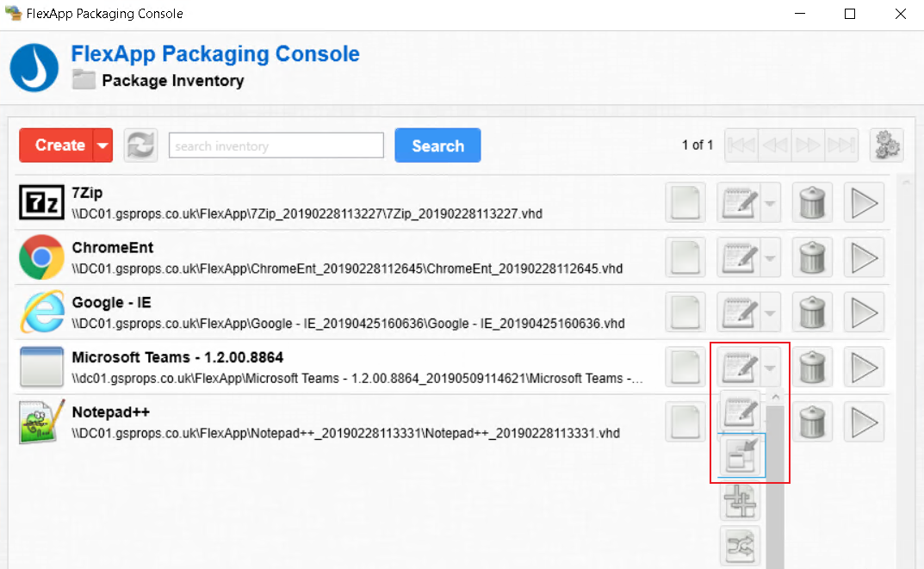
Task: Click the blue Search button
Action: point(437,145)
